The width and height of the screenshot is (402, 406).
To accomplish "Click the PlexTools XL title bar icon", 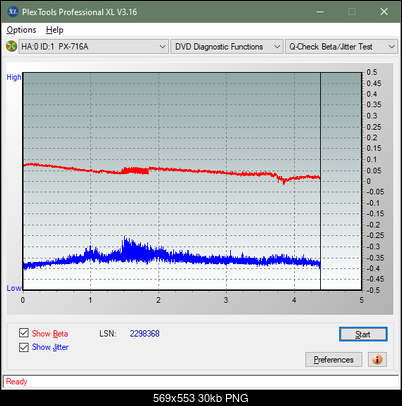I will pyautogui.click(x=12, y=12).
